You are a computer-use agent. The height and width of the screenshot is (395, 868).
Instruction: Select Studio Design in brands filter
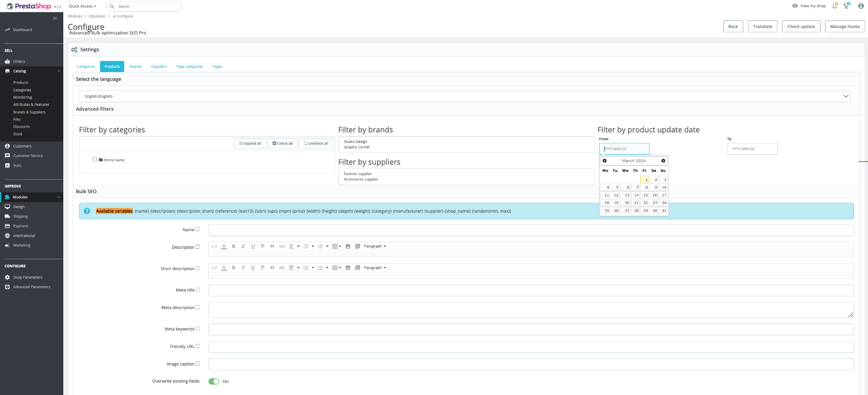(x=355, y=142)
